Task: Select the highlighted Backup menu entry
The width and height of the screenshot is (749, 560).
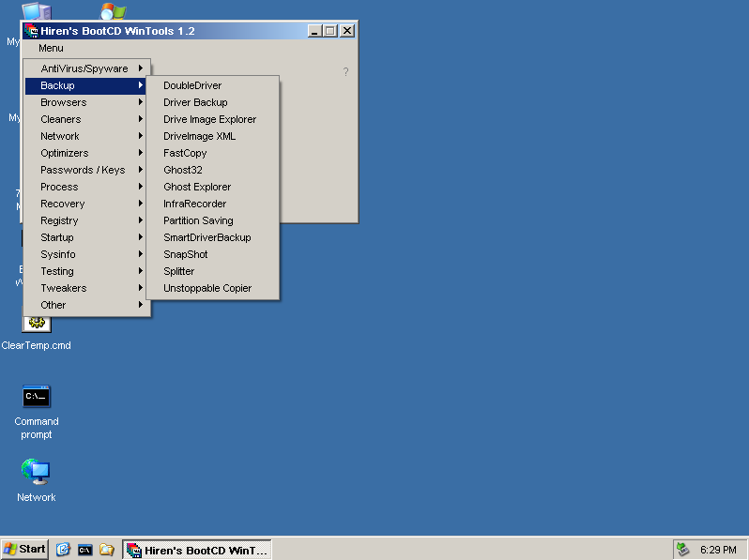Action: [x=85, y=86]
